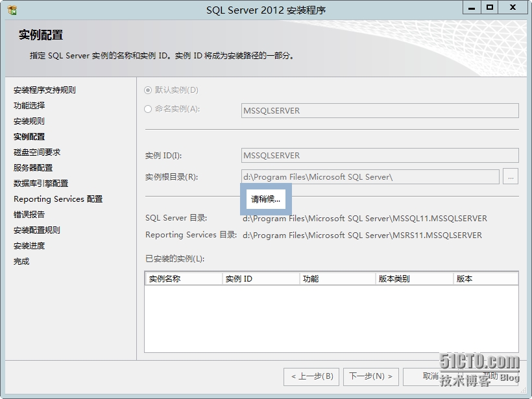Click the SQL Server setup title bar icon
This screenshot has width=532, height=399.
[12, 10]
